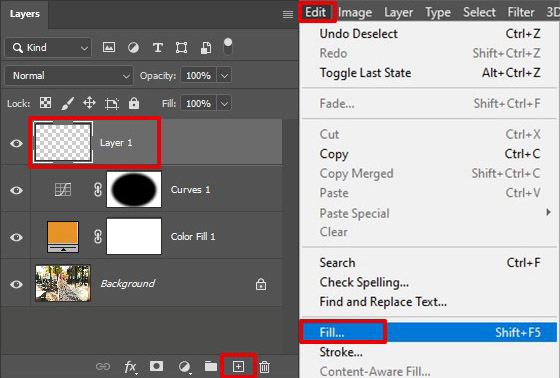Click the lock all padlock icon
Viewport: 560px width, 378px height.
[x=134, y=103]
